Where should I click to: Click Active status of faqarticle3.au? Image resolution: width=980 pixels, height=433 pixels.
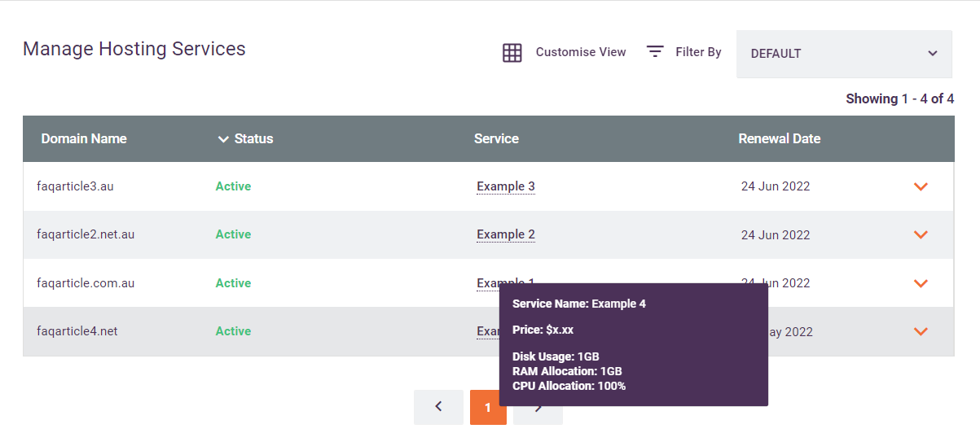pyautogui.click(x=233, y=186)
